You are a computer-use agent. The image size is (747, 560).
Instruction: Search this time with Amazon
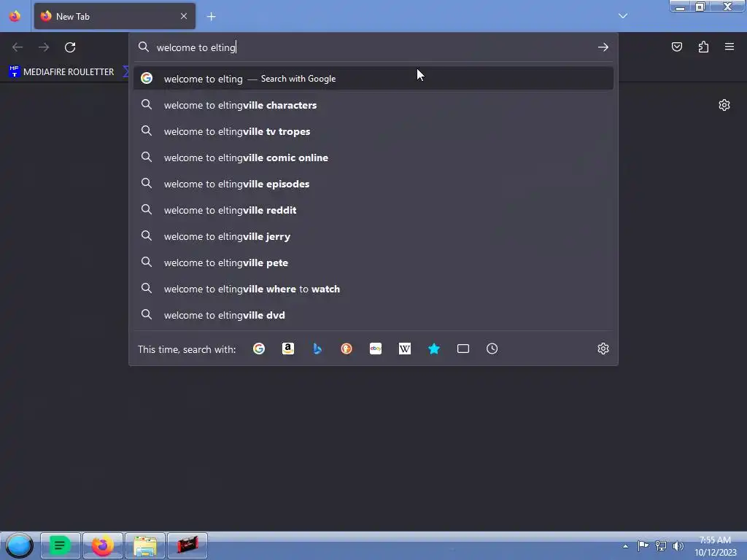(287, 349)
